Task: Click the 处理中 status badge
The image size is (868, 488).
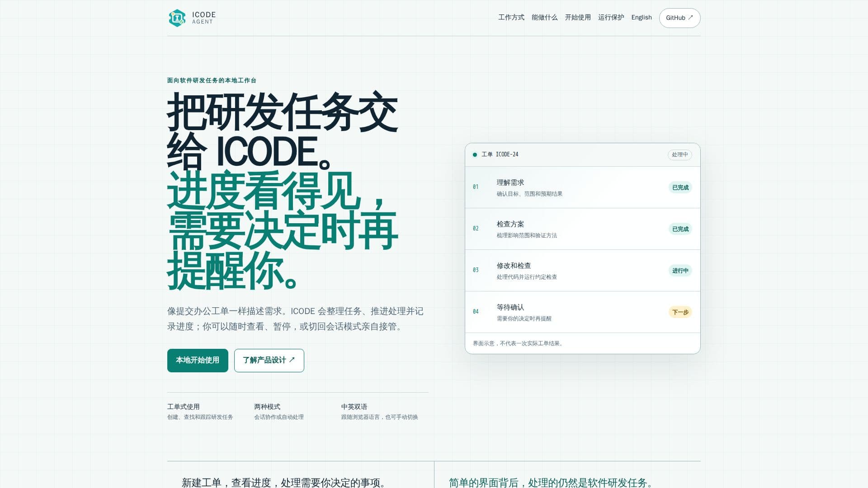Action: tap(679, 155)
